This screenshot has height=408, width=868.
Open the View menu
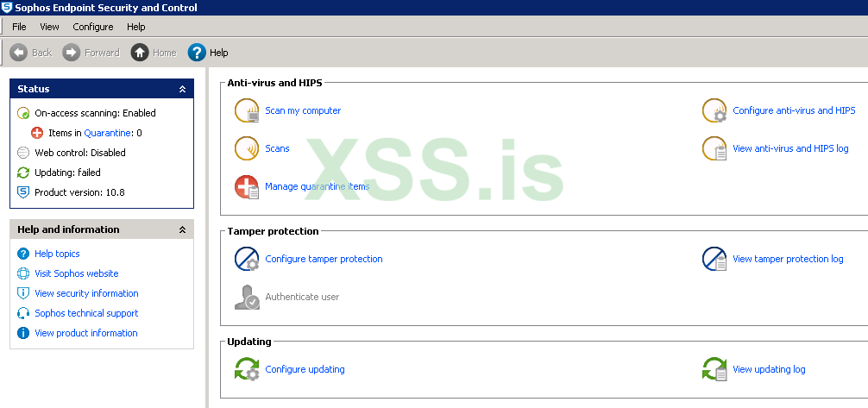pyautogui.click(x=49, y=27)
